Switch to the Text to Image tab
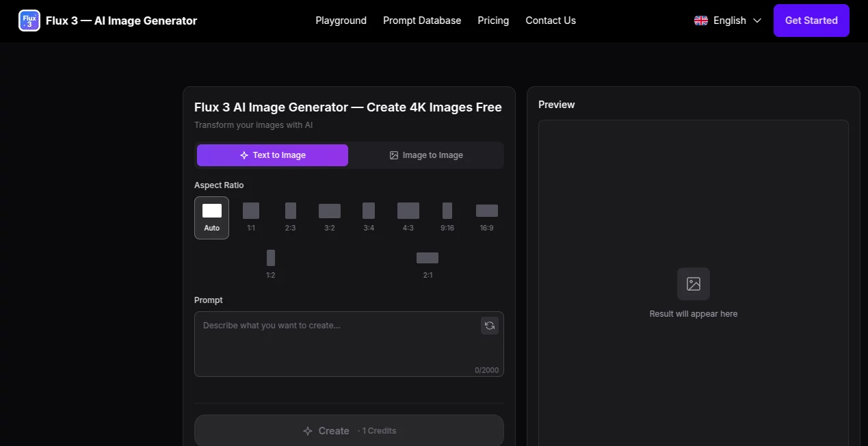 [272, 155]
